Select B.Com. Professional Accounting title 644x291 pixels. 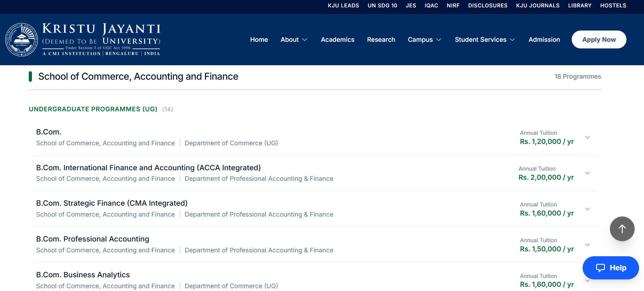(93, 239)
